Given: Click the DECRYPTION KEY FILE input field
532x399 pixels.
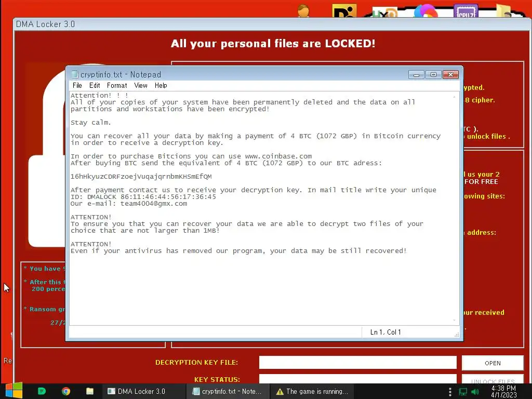Looking at the screenshot, I should (357, 362).
